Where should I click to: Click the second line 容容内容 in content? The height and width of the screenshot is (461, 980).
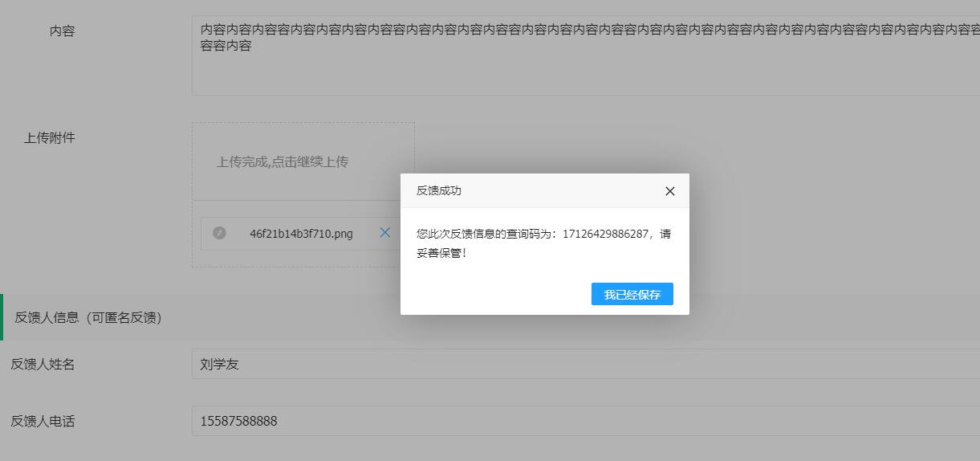(226, 47)
